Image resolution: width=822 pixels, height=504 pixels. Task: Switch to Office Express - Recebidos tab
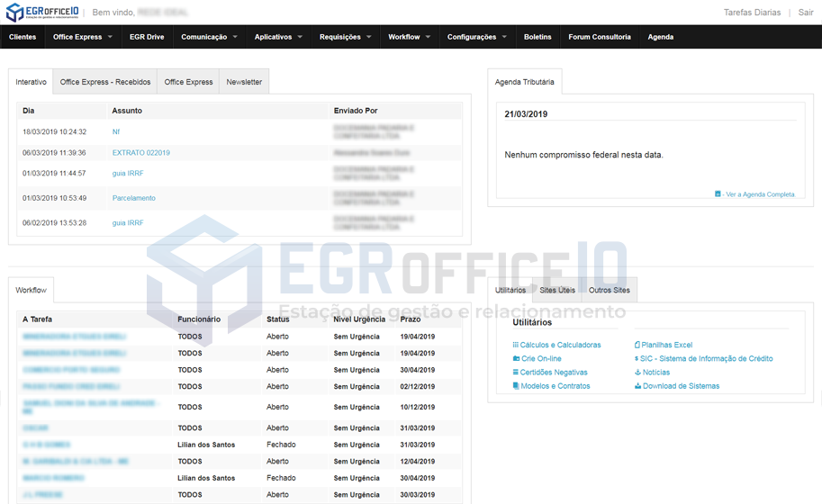coord(104,82)
